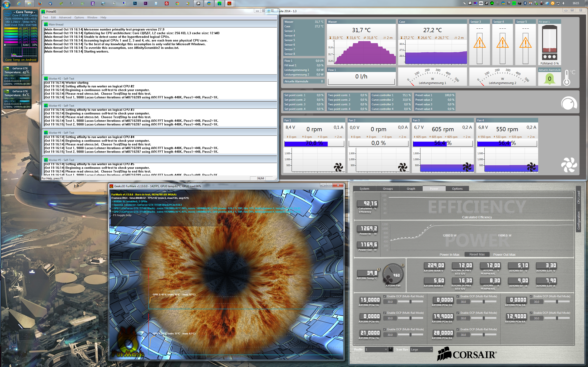
Task: Click the dial gauge controller sidebar icon
Action: pyautogui.click(x=569, y=104)
